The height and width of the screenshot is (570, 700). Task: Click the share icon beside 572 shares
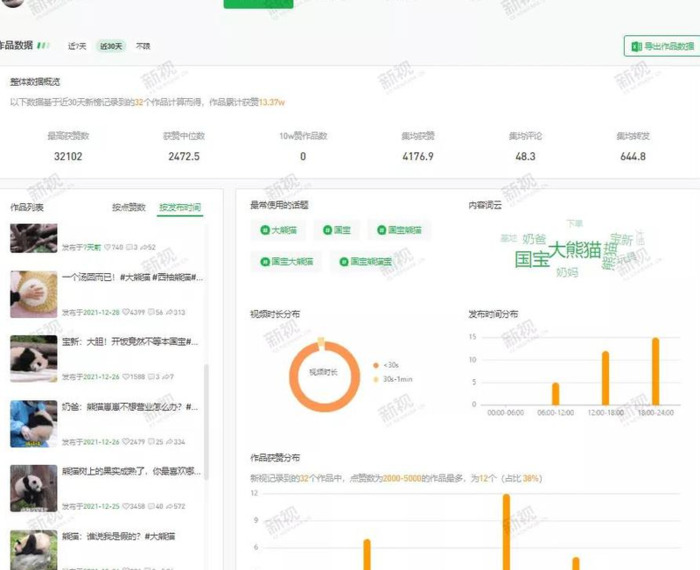point(169,506)
